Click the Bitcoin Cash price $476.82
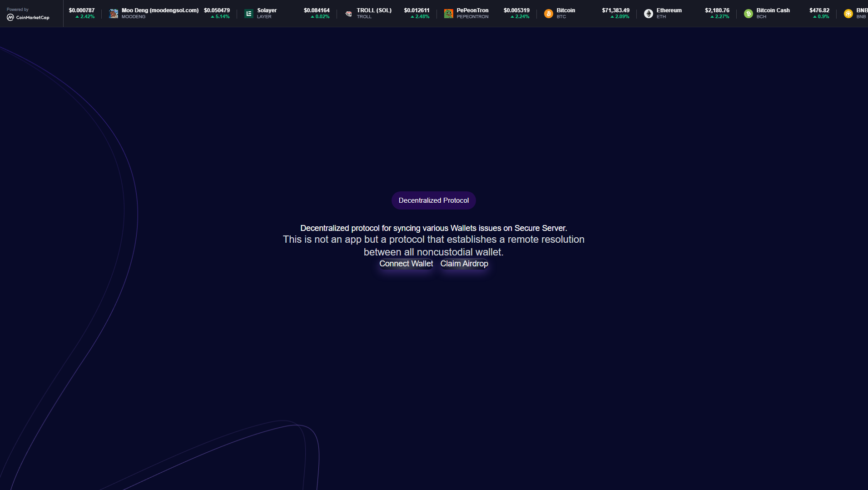The image size is (868, 490). [819, 10]
